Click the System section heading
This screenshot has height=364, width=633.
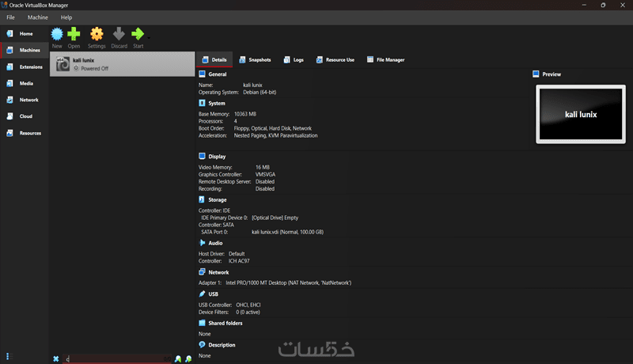coord(217,104)
